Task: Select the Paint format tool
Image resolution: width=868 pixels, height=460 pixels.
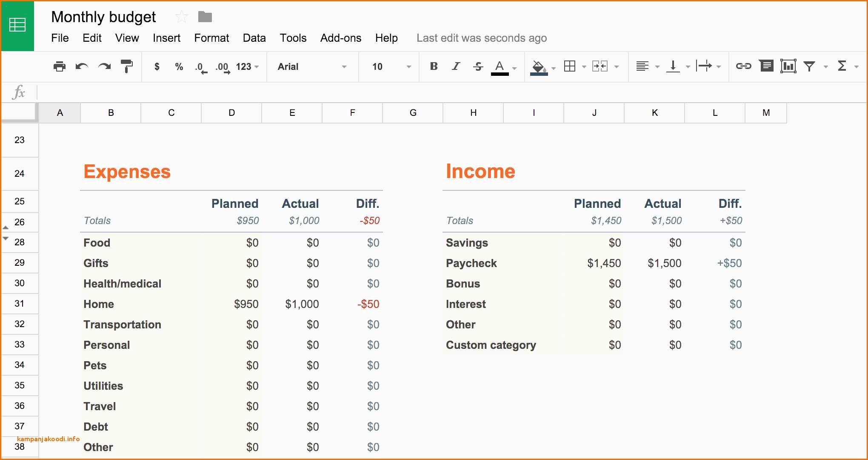Action: 126,66
